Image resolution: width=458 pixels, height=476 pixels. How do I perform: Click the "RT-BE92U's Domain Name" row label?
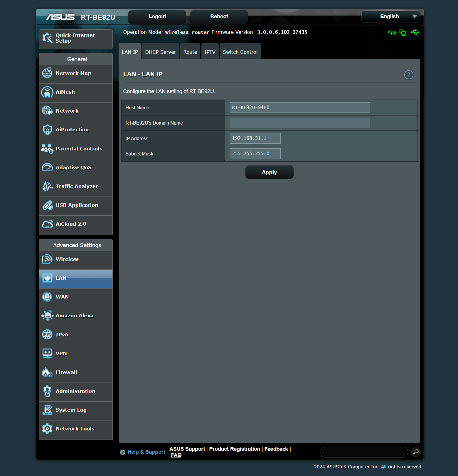click(x=154, y=123)
